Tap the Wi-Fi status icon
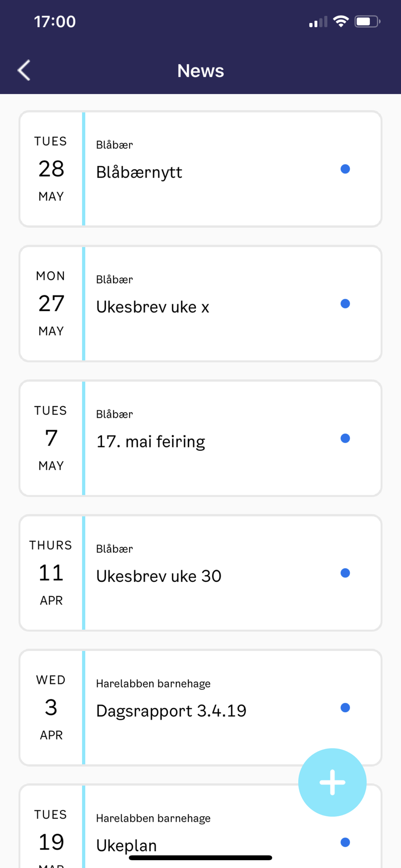The width and height of the screenshot is (401, 868). coord(341,21)
